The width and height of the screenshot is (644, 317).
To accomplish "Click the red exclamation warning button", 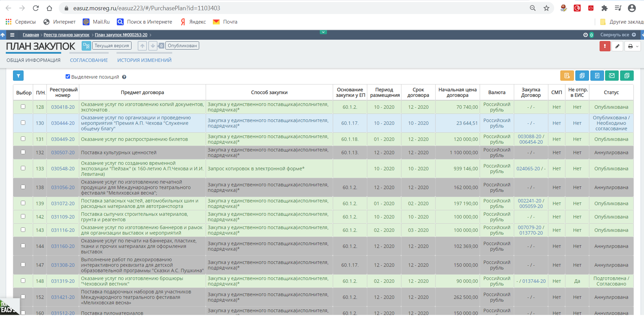I will coord(605,46).
